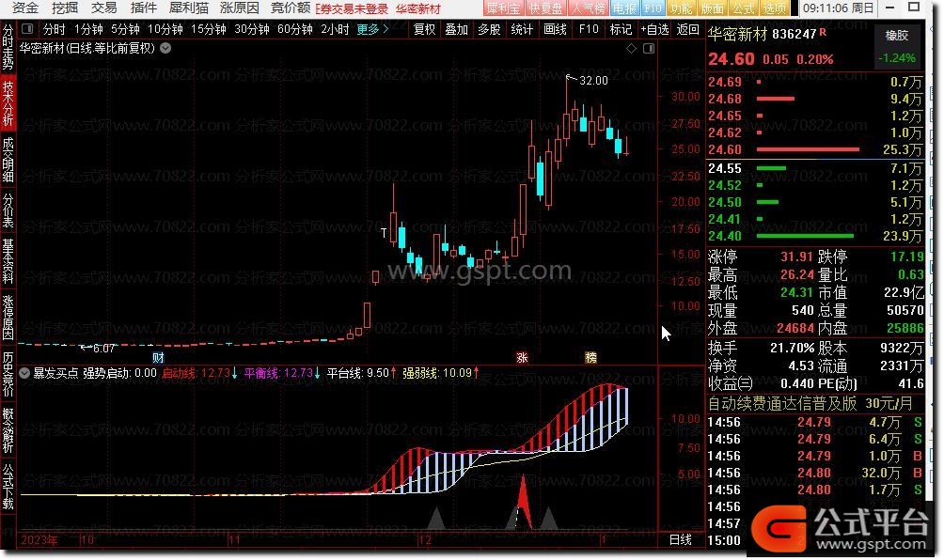Click the 财 marker on the timeline
Viewport: 944px width, 560px height.
[x=158, y=358]
